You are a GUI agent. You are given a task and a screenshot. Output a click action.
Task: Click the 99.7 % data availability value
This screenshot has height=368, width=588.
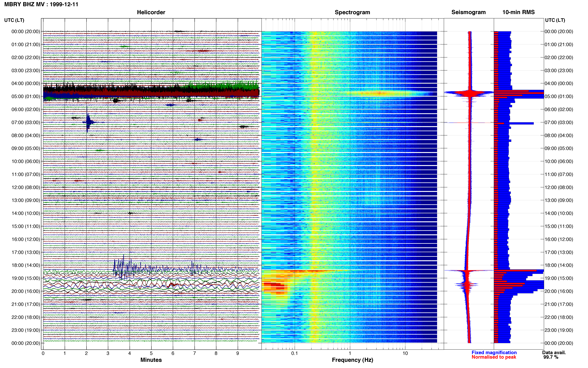click(551, 357)
